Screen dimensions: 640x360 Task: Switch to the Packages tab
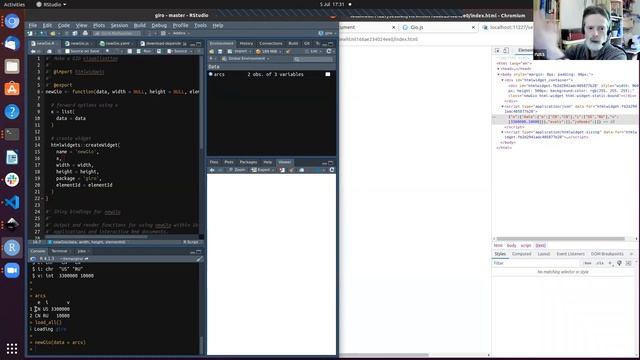(x=248, y=162)
